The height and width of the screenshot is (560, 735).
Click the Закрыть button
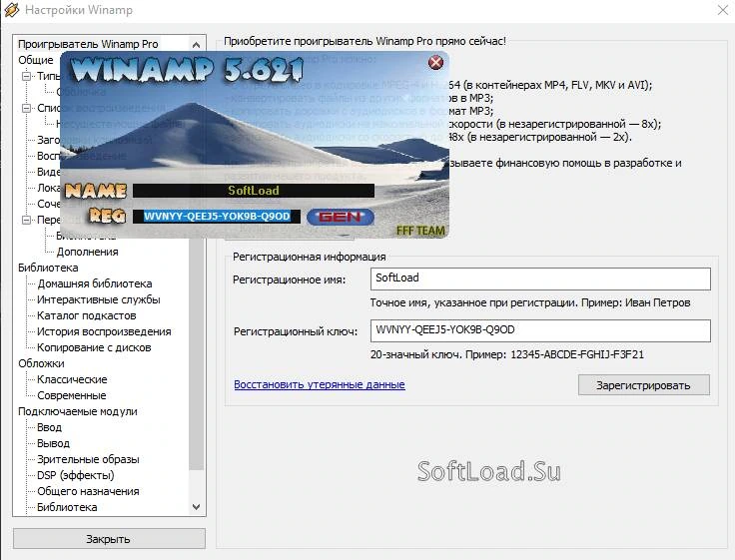(x=109, y=539)
